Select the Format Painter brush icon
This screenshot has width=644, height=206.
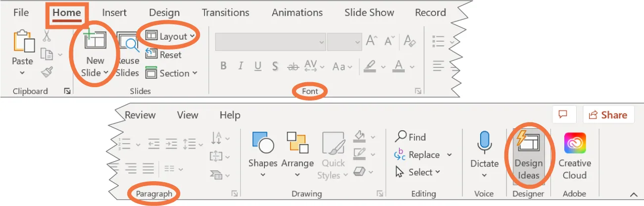(48, 72)
